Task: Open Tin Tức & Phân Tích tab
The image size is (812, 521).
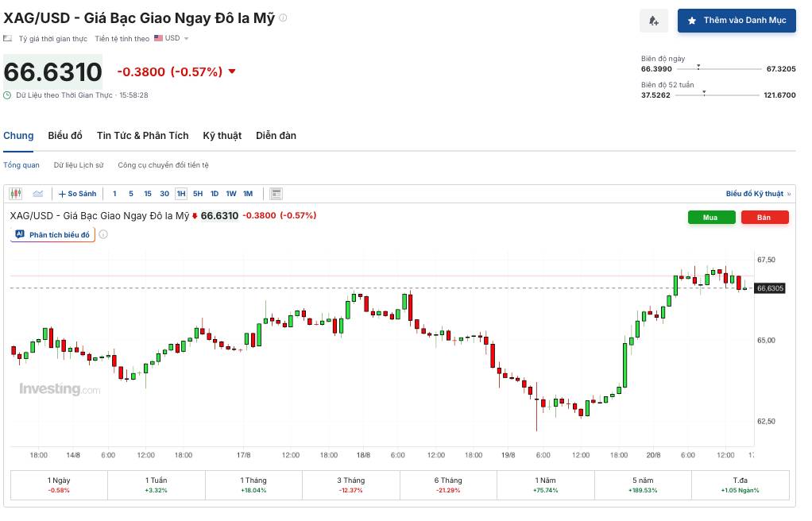Action: point(142,136)
